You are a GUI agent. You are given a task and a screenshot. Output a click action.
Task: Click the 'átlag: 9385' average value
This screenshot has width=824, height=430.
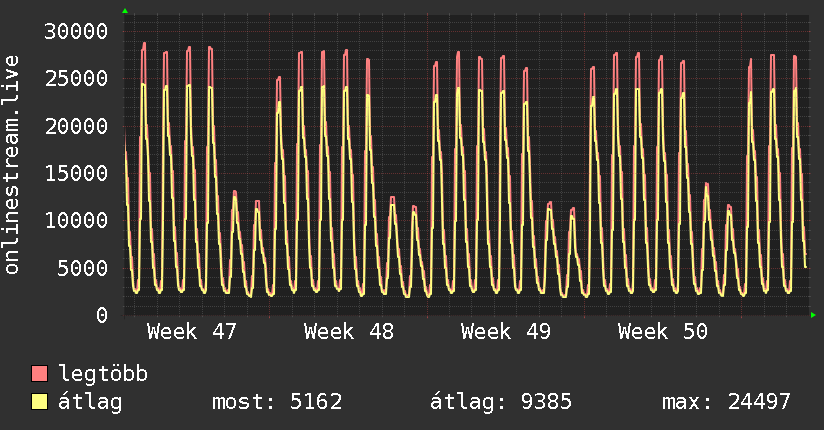tap(500, 402)
